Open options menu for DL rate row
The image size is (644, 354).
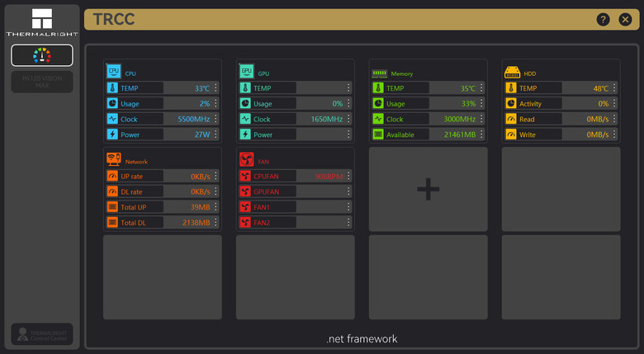pyautogui.click(x=216, y=191)
